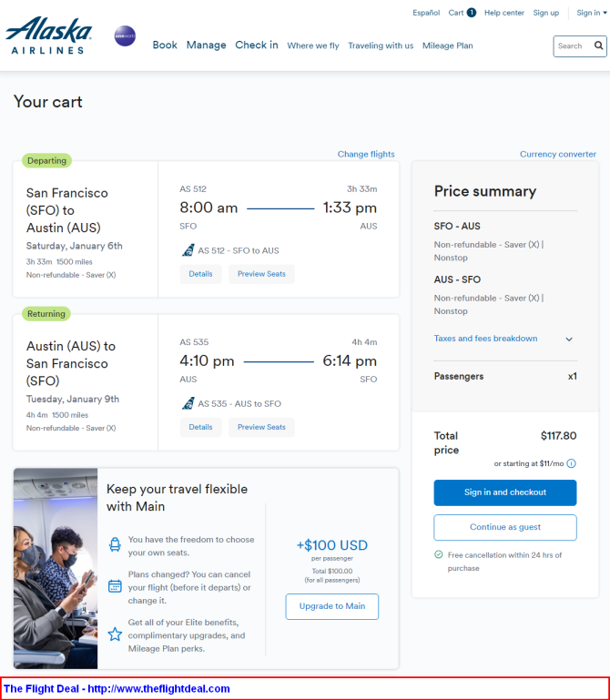The image size is (610, 700).
Task: Preview Seats for the departing flight
Action: pos(261,274)
